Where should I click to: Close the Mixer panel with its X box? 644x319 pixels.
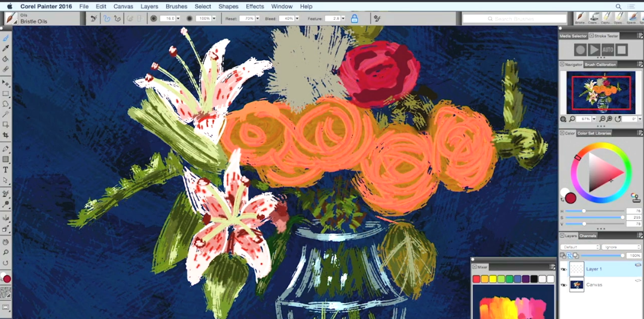[475, 266]
